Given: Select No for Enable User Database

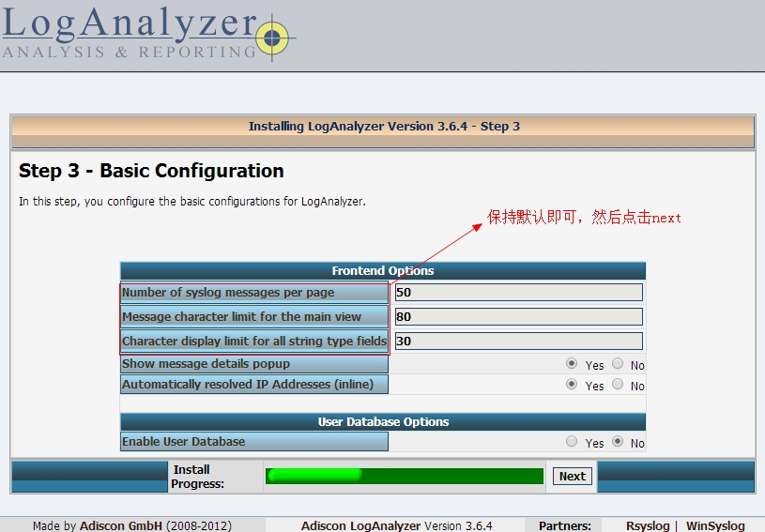Looking at the screenshot, I should pos(618,441).
